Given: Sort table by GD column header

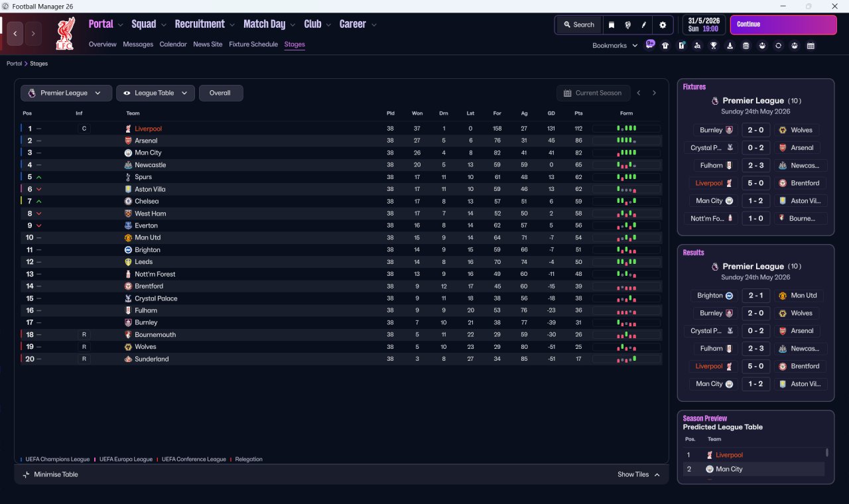Looking at the screenshot, I should (x=551, y=113).
